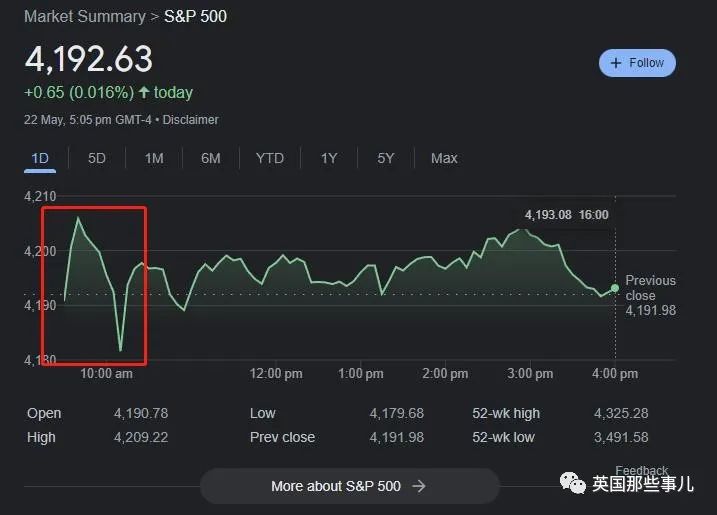
Task: Switch to the 1M range tab
Action: coord(154,158)
